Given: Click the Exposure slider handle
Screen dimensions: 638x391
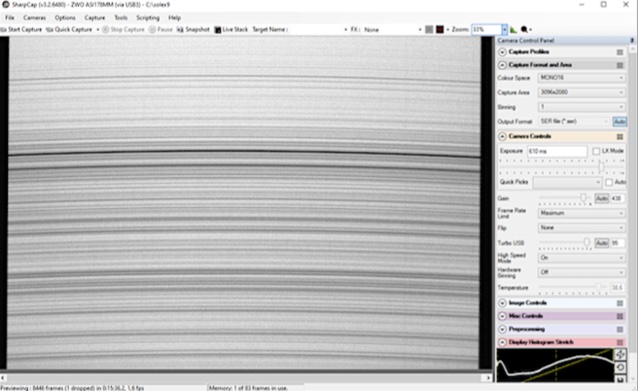Looking at the screenshot, I should (x=601, y=167).
